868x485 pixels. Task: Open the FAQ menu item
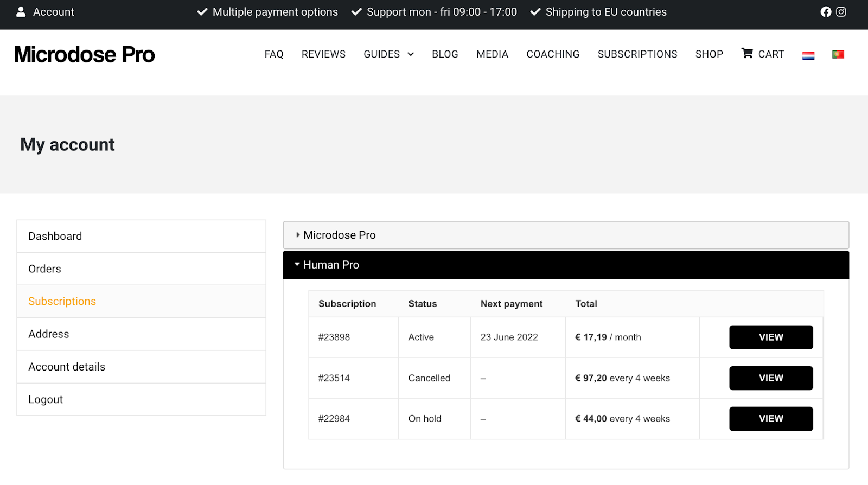click(x=274, y=54)
